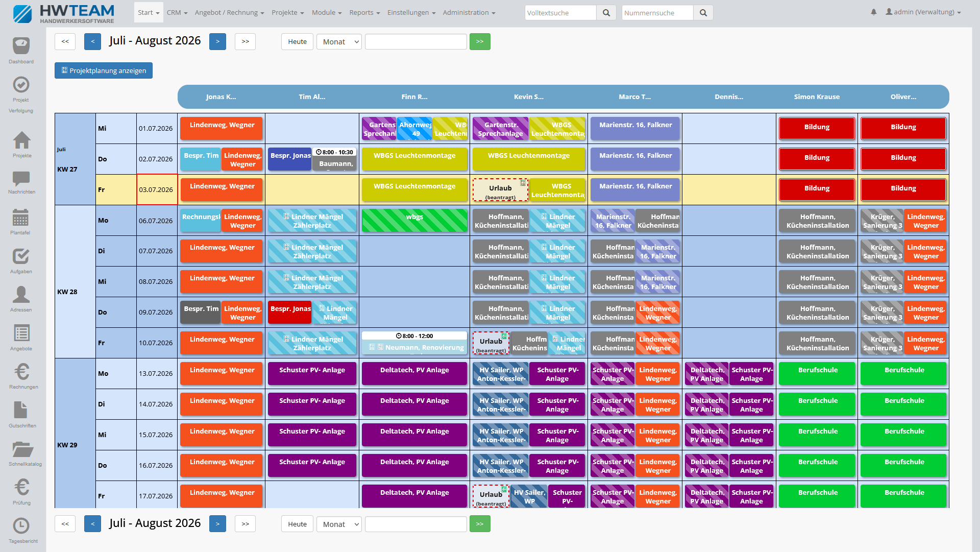Open Aufgaben tasks icon
The height and width of the screenshot is (552, 980).
[21, 256]
